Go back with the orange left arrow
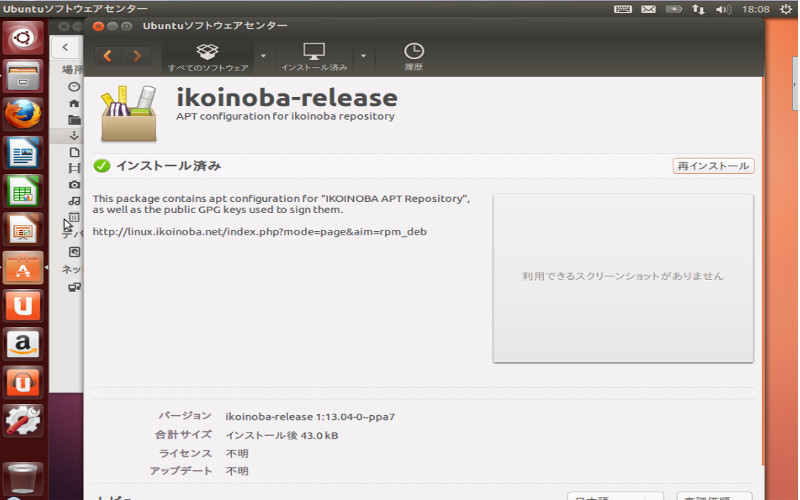 (108, 56)
